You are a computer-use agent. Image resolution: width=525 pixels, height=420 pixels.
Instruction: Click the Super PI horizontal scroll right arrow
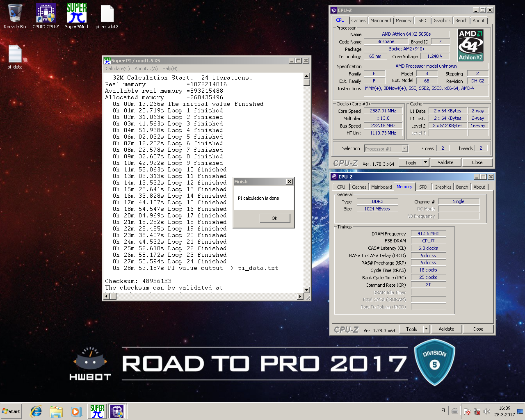[300, 297]
